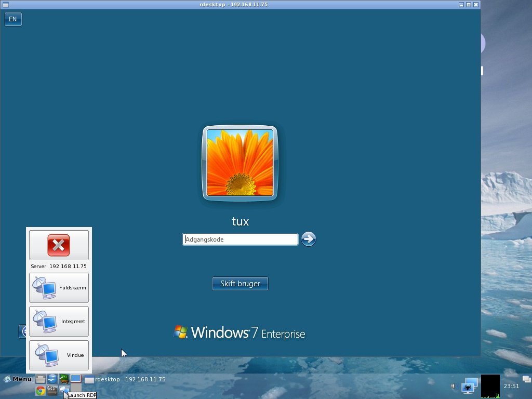
Task: Click the Adgangskode password field
Action: 240,239
